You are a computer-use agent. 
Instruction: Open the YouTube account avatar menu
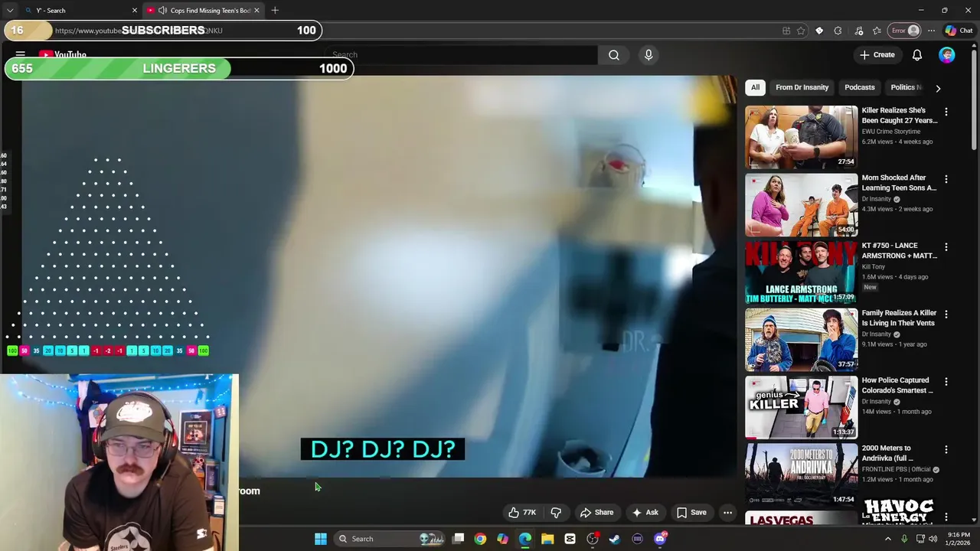(x=947, y=55)
